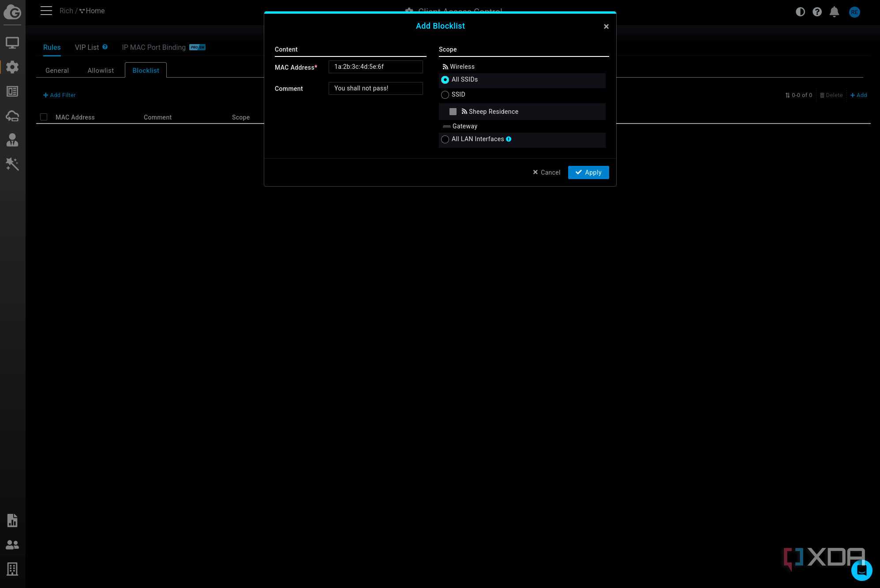Open the notifications bell
This screenshot has height=588, width=880.
834,12
